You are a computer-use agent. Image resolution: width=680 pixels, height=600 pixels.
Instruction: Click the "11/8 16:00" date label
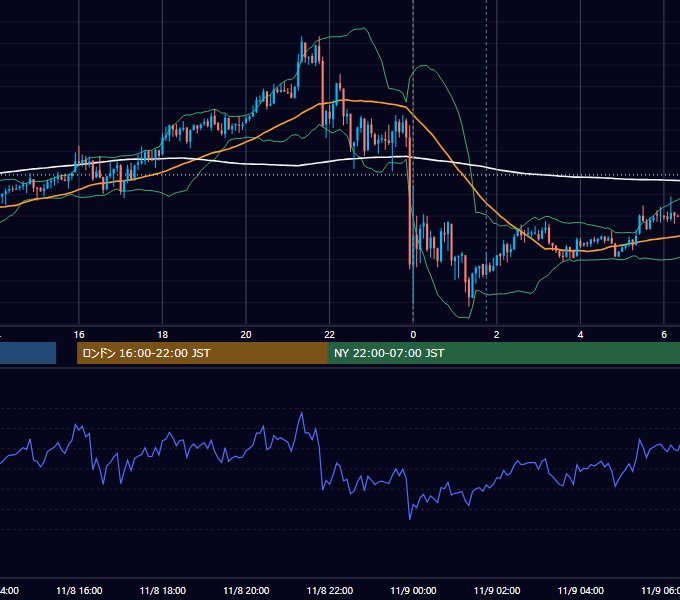coord(79,591)
